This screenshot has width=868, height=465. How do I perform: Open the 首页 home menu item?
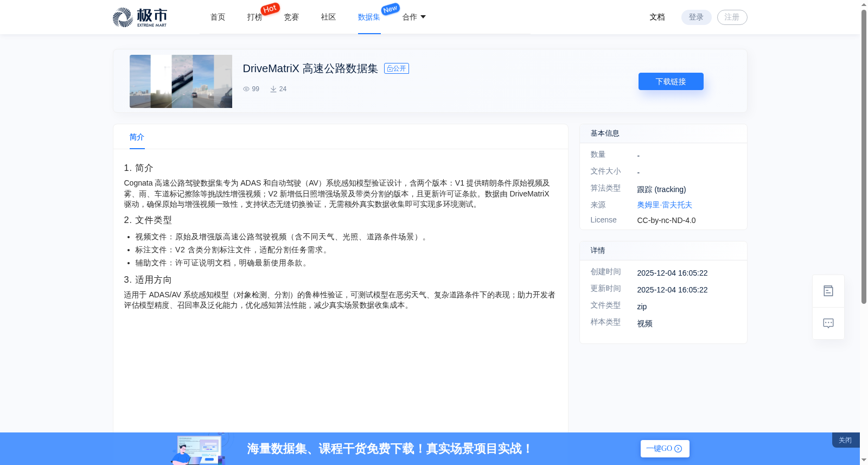(x=218, y=17)
